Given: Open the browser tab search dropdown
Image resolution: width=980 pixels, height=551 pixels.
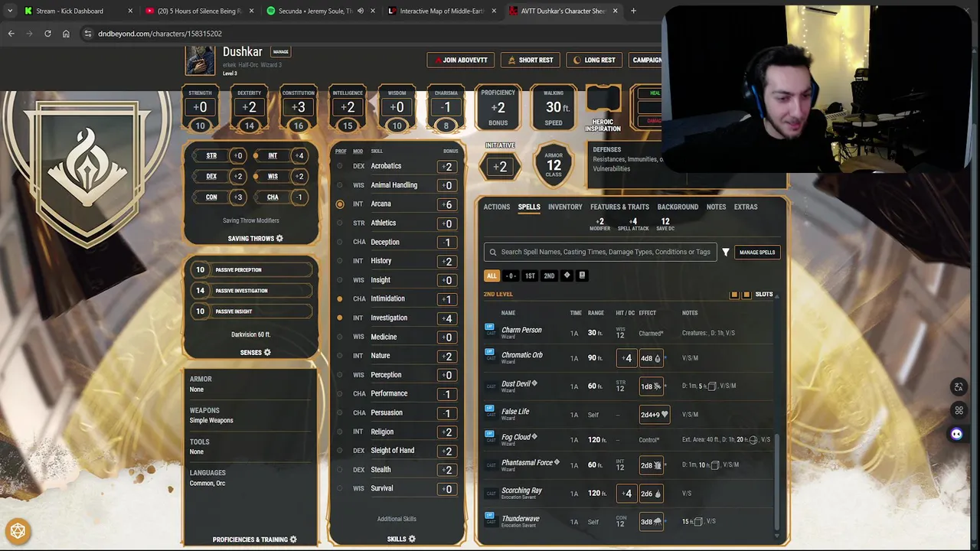Looking at the screenshot, I should point(9,11).
